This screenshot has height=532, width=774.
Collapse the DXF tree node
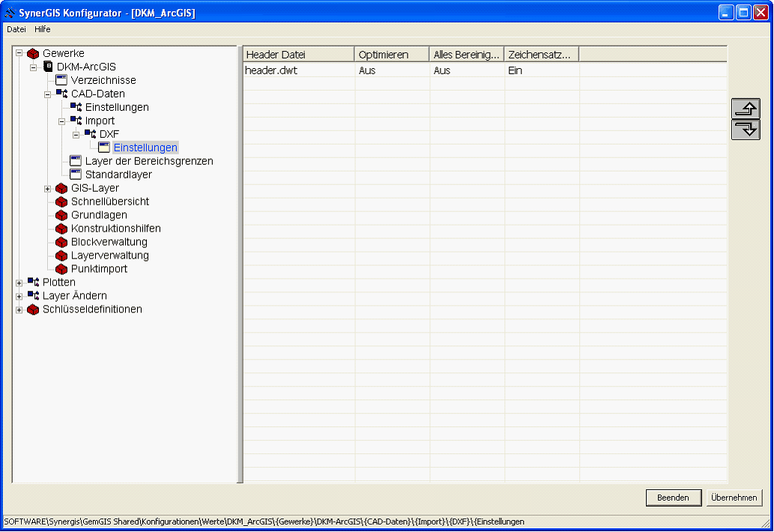pyautogui.click(x=76, y=135)
